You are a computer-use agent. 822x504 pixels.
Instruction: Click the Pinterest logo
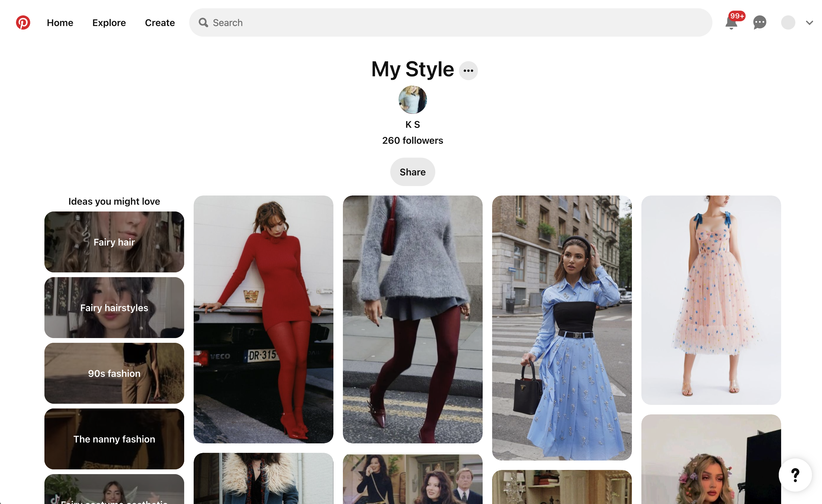pos(23,22)
